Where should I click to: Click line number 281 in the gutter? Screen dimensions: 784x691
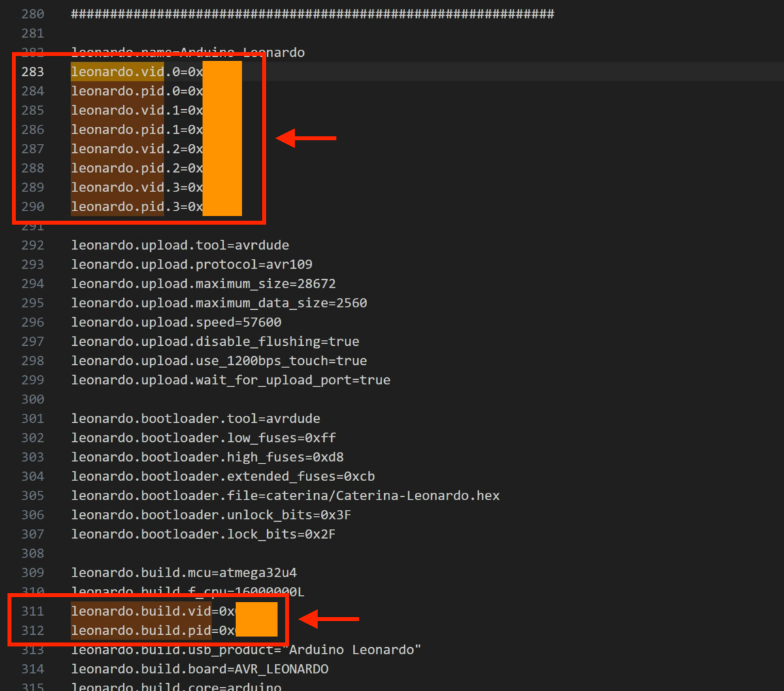33,33
